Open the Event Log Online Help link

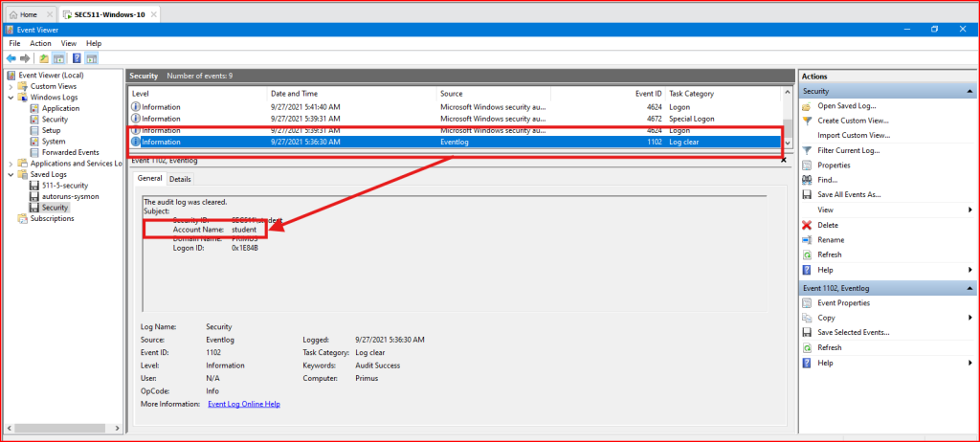pos(243,404)
